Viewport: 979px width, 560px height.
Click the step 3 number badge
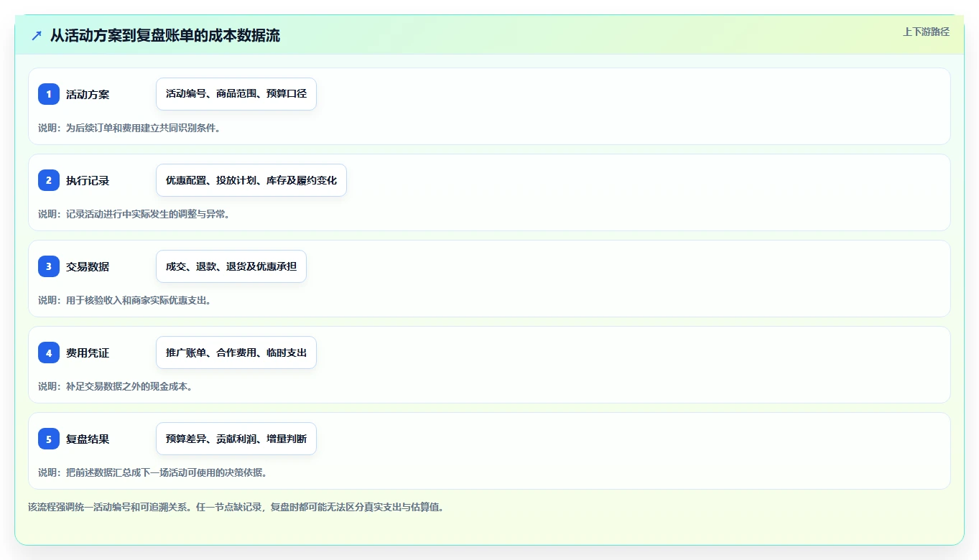tap(49, 266)
